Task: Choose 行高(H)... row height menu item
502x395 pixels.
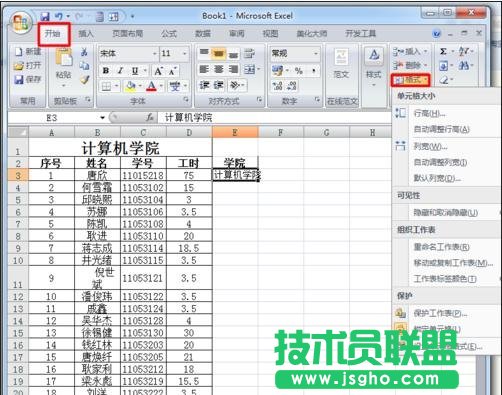Action: [429, 114]
